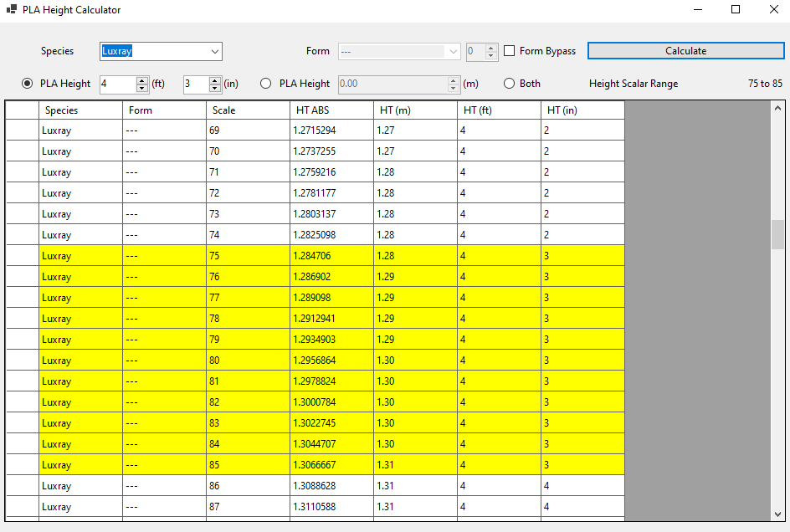
Task: Select the PLA Height feet/inches radio button
Action: (28, 84)
